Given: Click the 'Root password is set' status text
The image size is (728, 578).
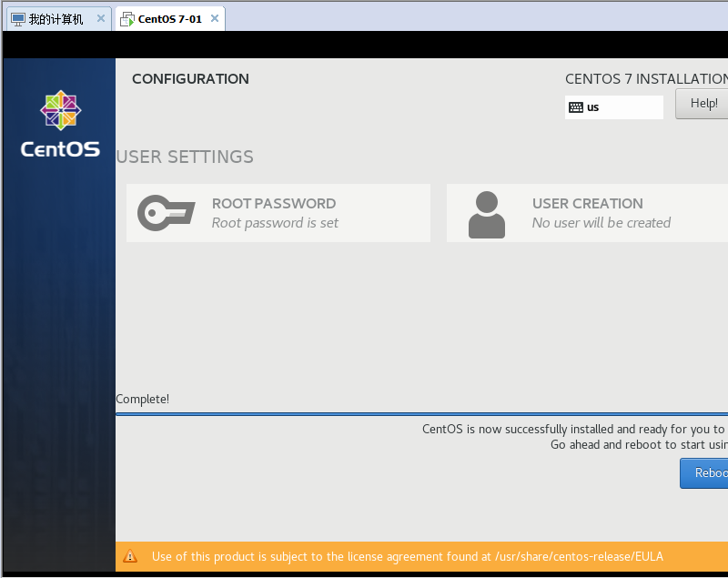Looking at the screenshot, I should pos(275,223).
